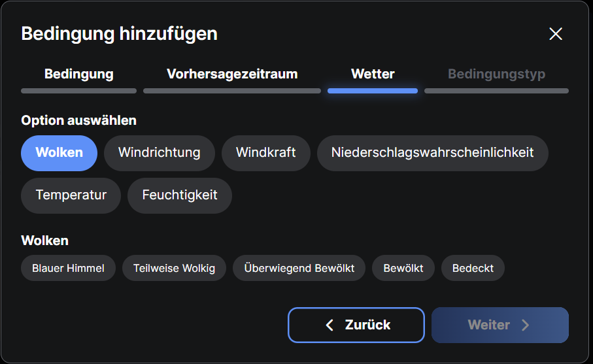Select the Wetter step tab

[x=373, y=74]
